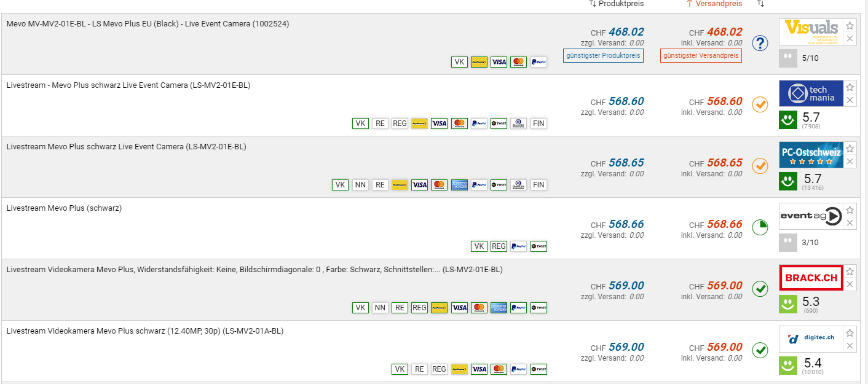This screenshot has width=868, height=384.
Task: Click the American Express icon in PC-Ostschweiz row
Action: pos(459,185)
